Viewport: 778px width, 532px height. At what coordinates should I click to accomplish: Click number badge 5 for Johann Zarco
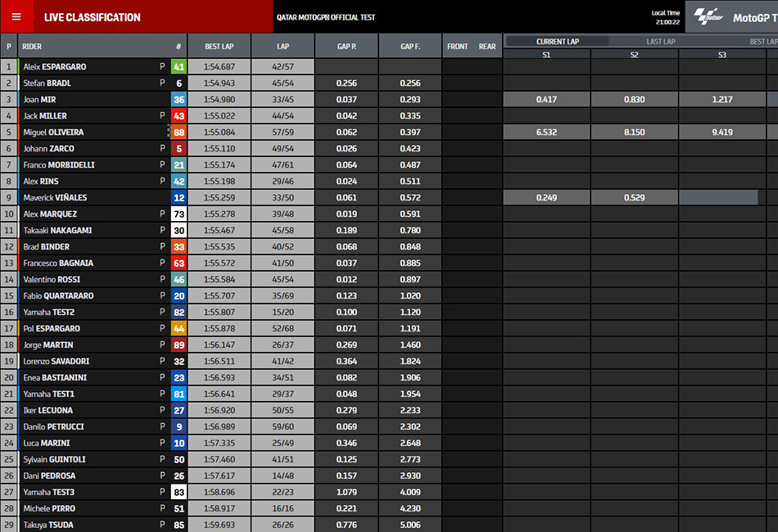[179, 148]
